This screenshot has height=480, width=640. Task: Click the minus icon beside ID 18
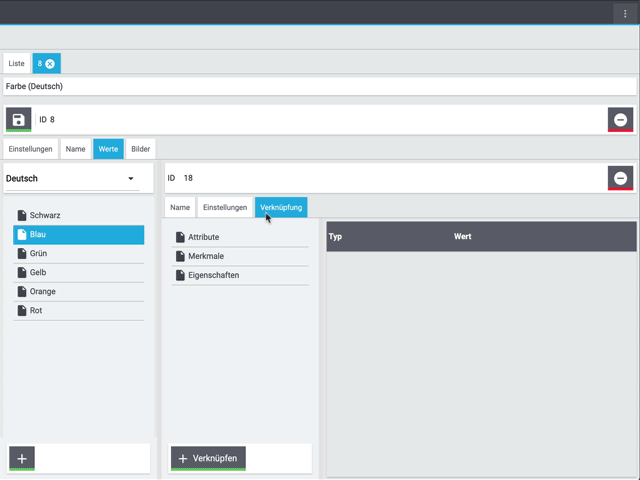point(620,178)
